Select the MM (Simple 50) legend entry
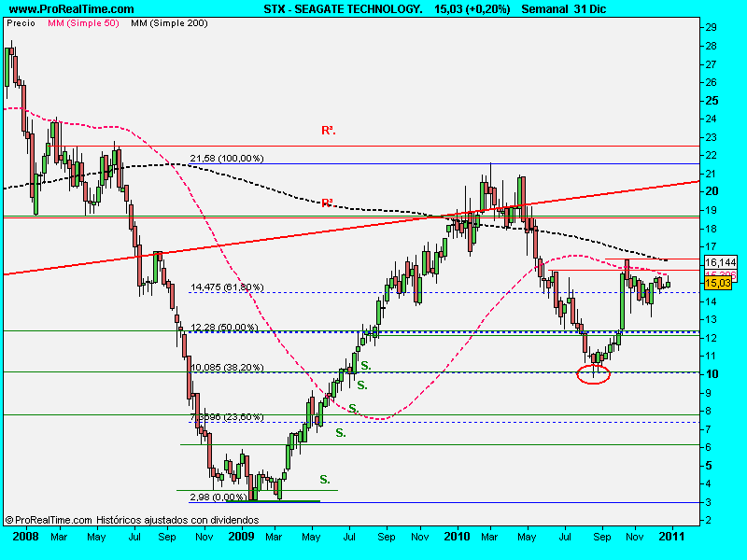 pyautogui.click(x=83, y=23)
